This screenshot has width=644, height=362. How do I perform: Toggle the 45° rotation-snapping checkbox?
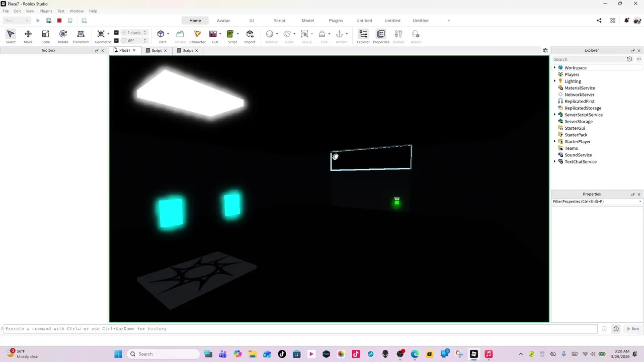pos(116,41)
